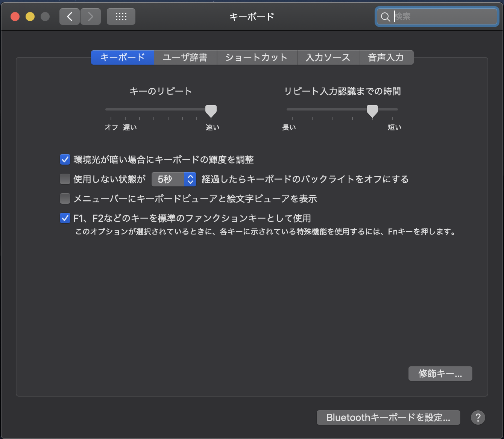Open the 修飾キー... button
This screenshot has height=439, width=504.
point(440,374)
